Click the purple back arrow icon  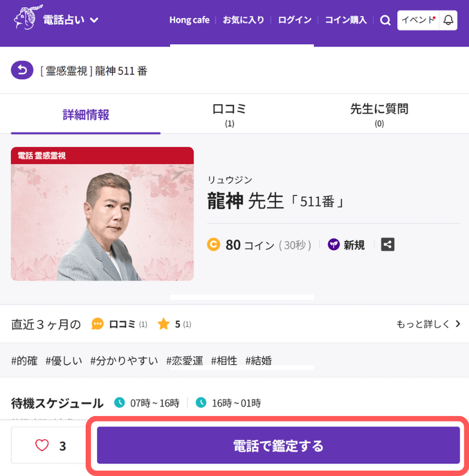tap(22, 71)
